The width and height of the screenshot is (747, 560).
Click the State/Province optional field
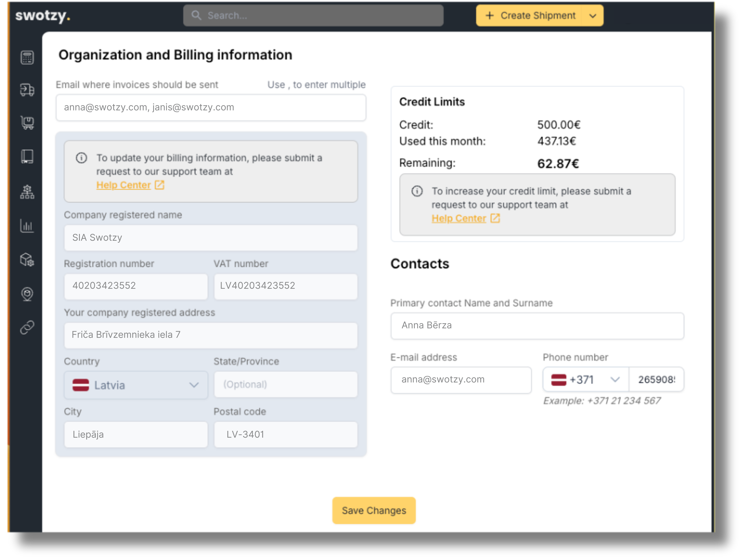285,385
